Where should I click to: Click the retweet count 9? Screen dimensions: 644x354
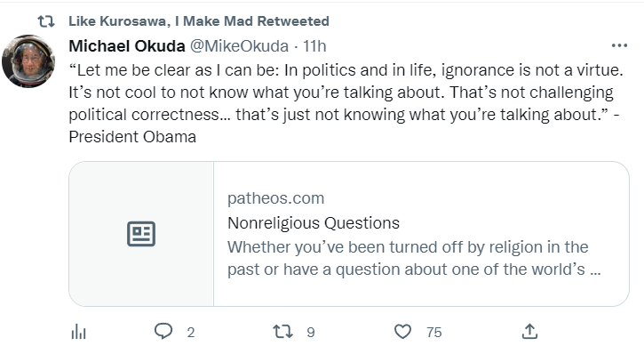pyautogui.click(x=311, y=333)
